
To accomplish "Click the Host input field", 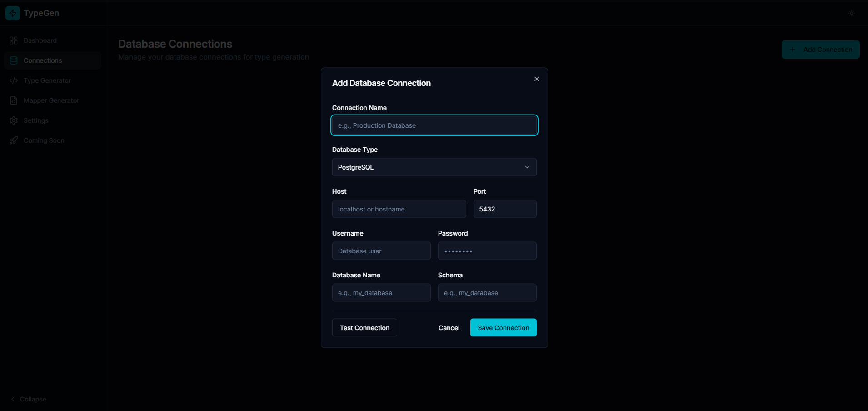I will (399, 209).
